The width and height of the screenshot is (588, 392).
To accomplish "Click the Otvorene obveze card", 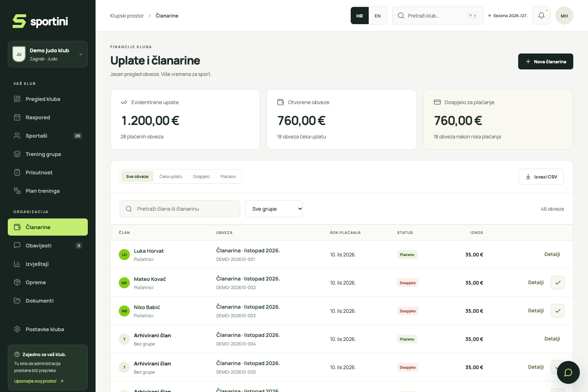I will click(342, 119).
